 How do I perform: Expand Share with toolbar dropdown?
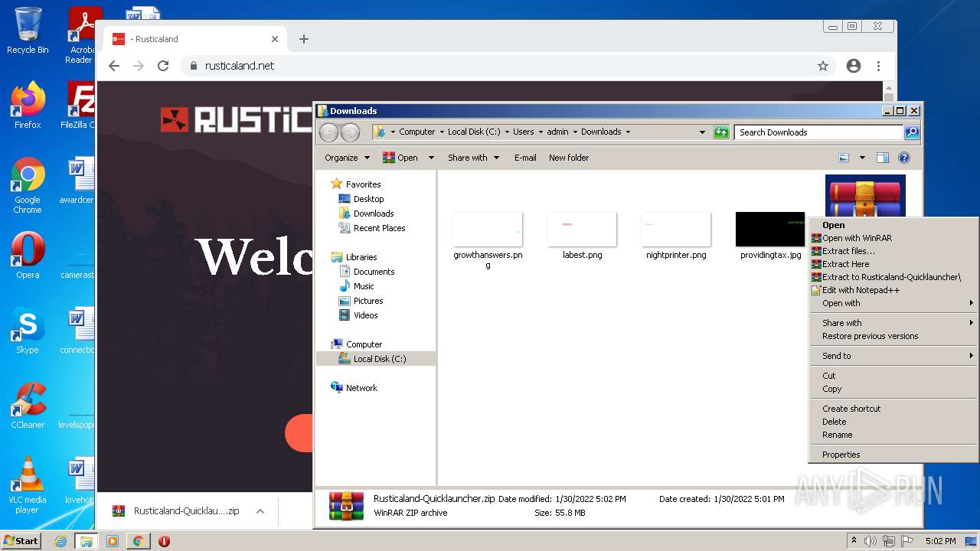[x=473, y=158]
